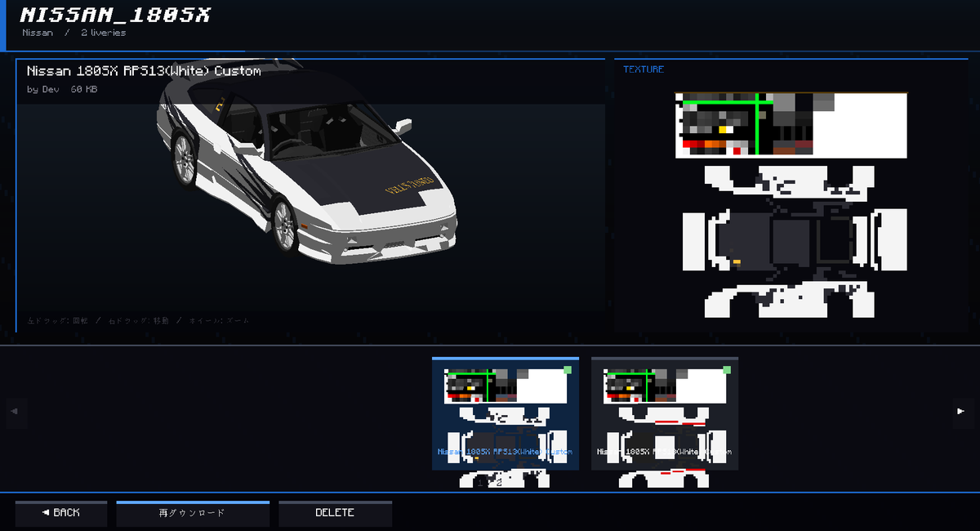Viewport: 980px width, 531px height.
Task: Click the 再ダウンロード button
Action: coord(193,513)
